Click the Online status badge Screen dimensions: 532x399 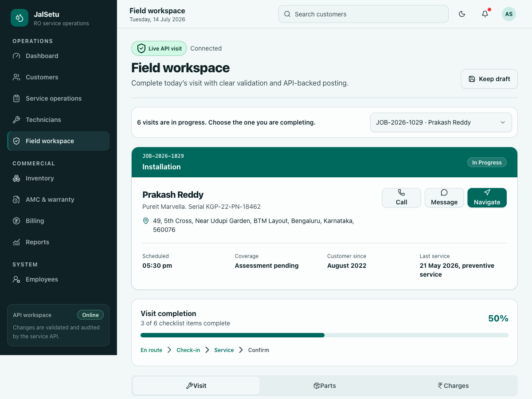90,315
